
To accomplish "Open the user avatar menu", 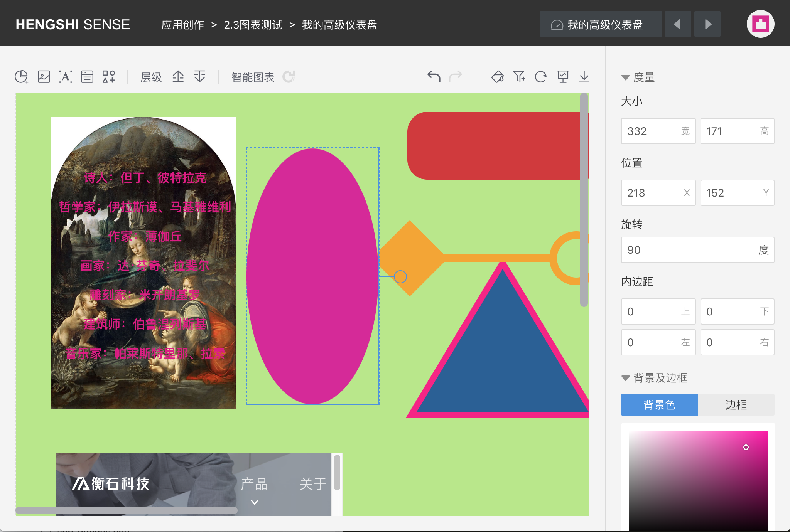I will point(760,24).
